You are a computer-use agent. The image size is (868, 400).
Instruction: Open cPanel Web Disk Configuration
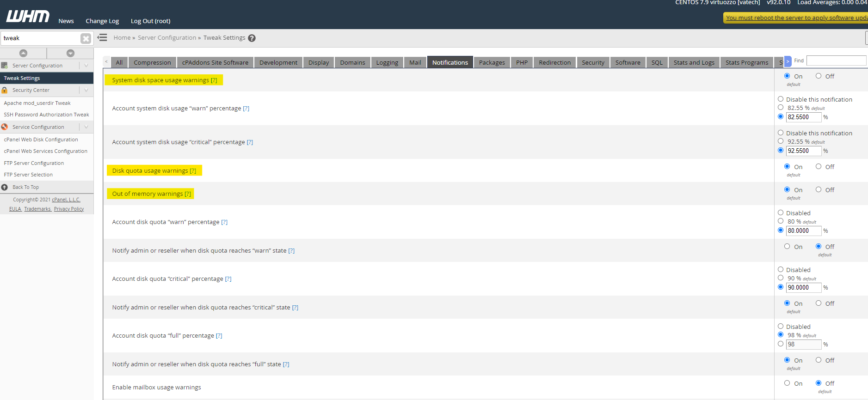(41, 139)
